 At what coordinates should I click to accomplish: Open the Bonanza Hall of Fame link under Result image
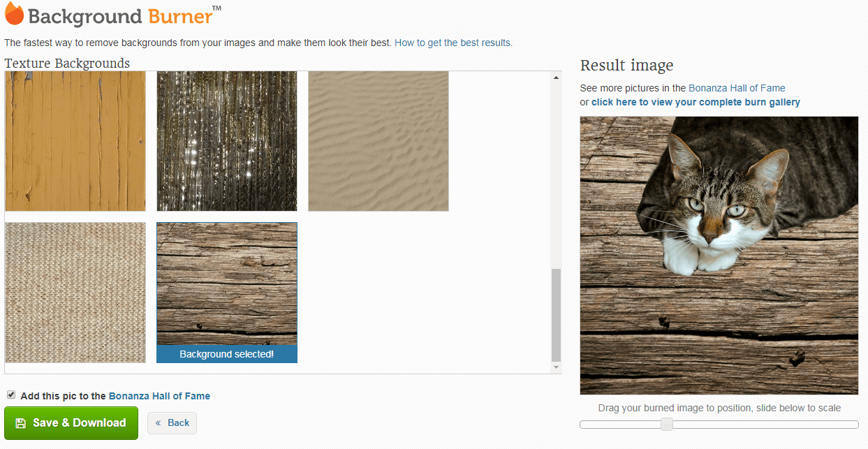pyautogui.click(x=737, y=88)
